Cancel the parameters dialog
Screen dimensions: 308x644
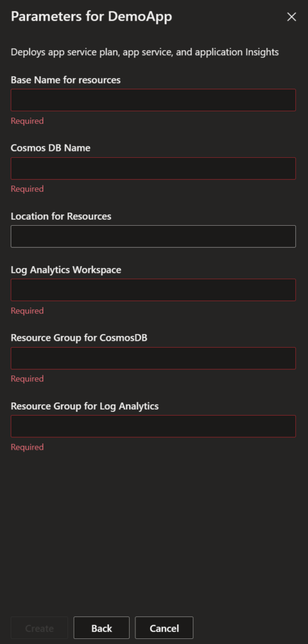pos(164,628)
